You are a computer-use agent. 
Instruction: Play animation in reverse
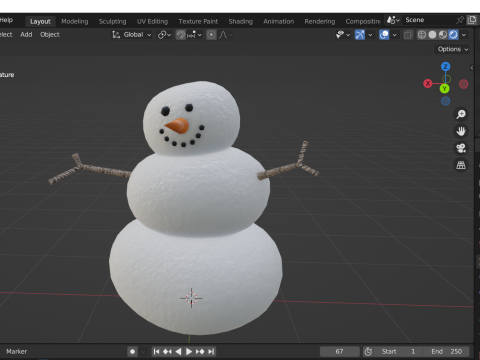coord(178,351)
